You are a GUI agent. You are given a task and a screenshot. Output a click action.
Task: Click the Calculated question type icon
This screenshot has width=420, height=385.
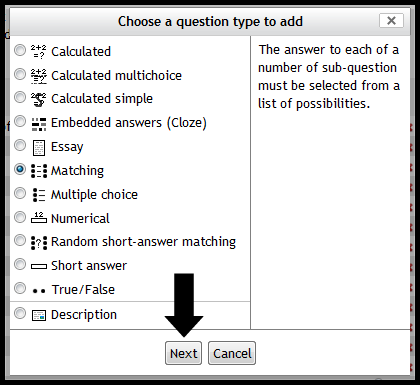tap(39, 52)
